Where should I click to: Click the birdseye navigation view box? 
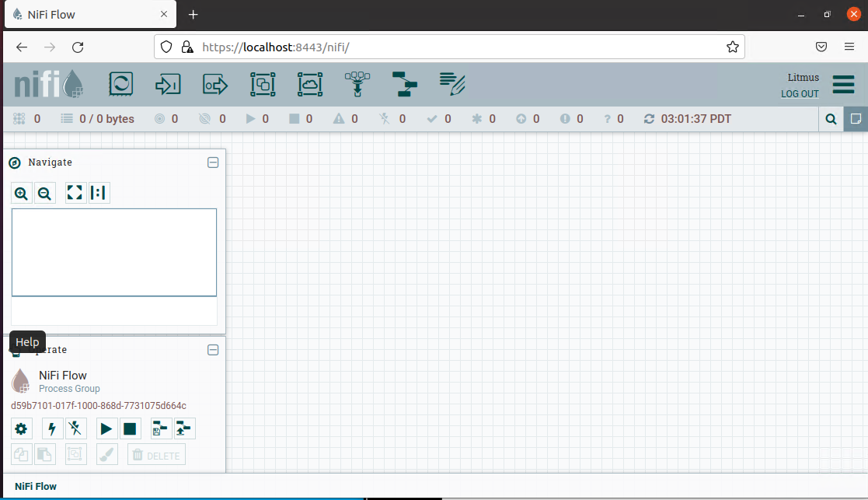[x=114, y=253]
